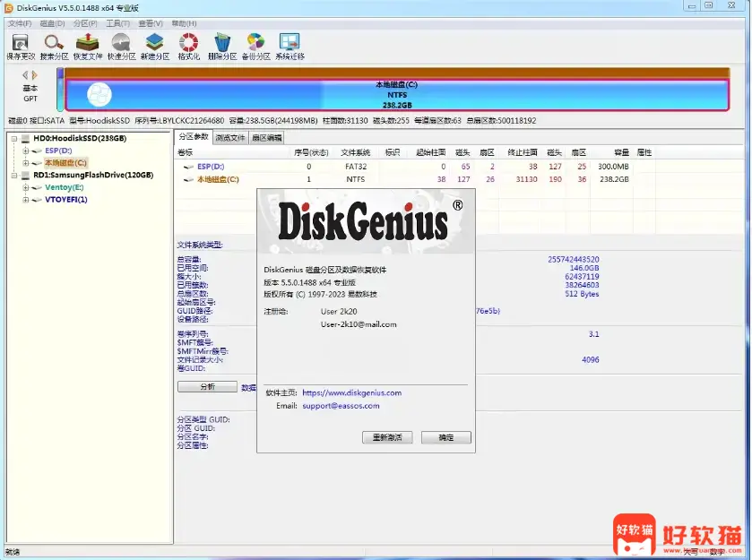Click the DiskGenius app icon in title bar
752x560 pixels.
click(x=9, y=8)
